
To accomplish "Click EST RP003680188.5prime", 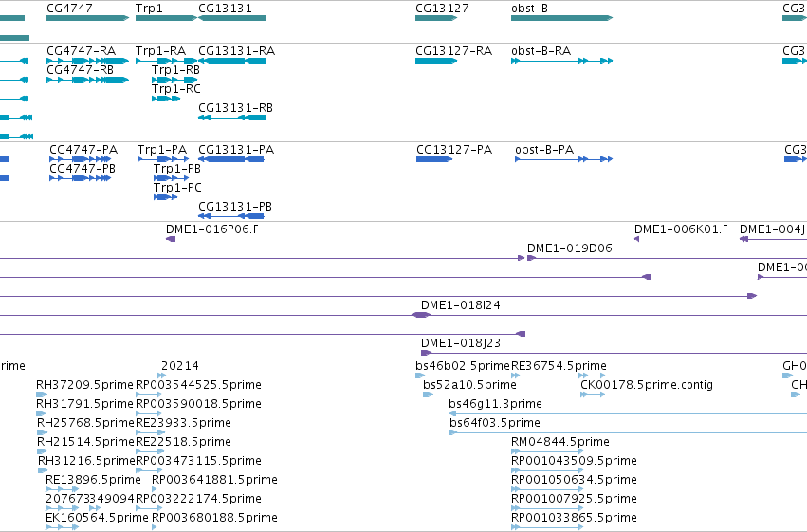I will click(155, 527).
